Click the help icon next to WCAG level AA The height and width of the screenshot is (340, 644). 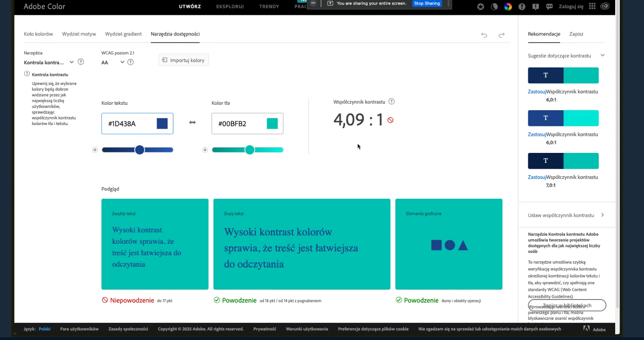(x=131, y=62)
